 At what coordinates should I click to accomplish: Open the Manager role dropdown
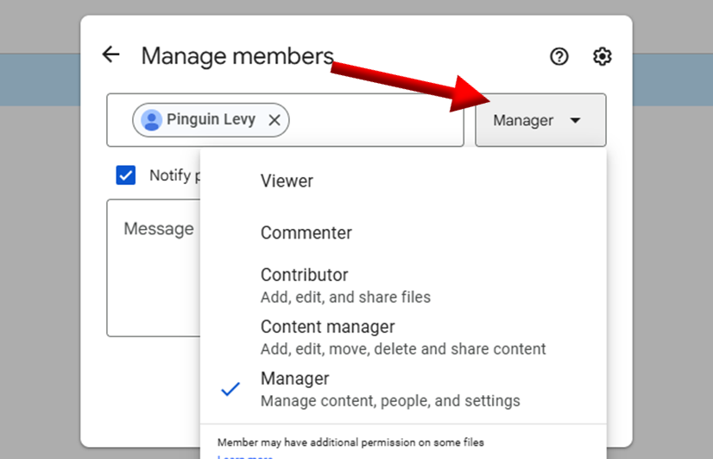point(539,120)
